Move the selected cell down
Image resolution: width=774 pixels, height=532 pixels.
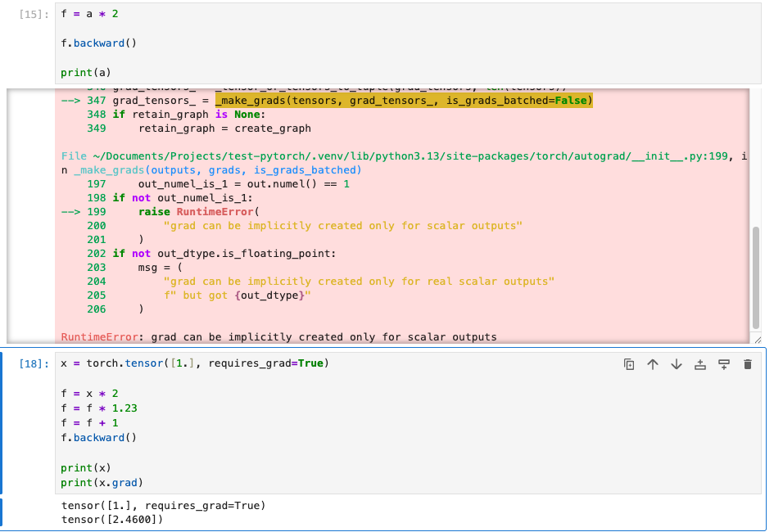coord(677,364)
